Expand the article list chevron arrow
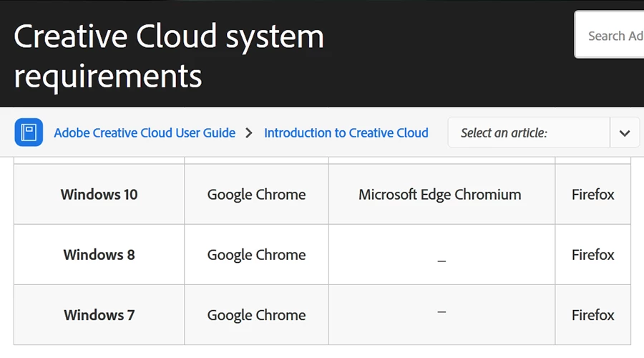This screenshot has width=644, height=358. coord(625,133)
